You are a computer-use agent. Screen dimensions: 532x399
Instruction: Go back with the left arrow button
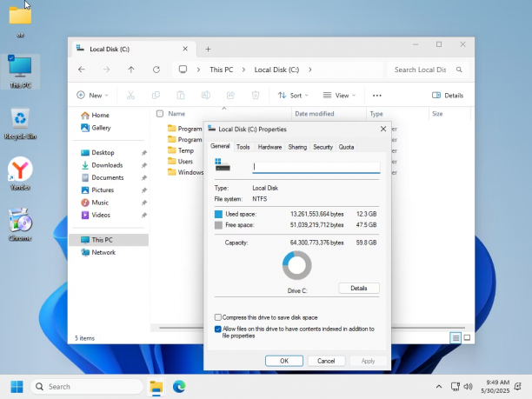[x=82, y=70]
